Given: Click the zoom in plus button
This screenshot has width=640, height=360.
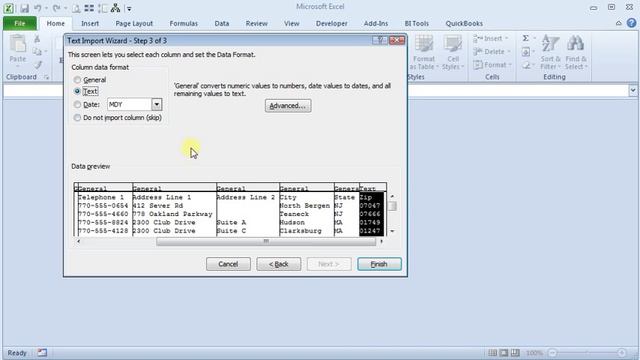Looking at the screenshot, I should [622, 353].
